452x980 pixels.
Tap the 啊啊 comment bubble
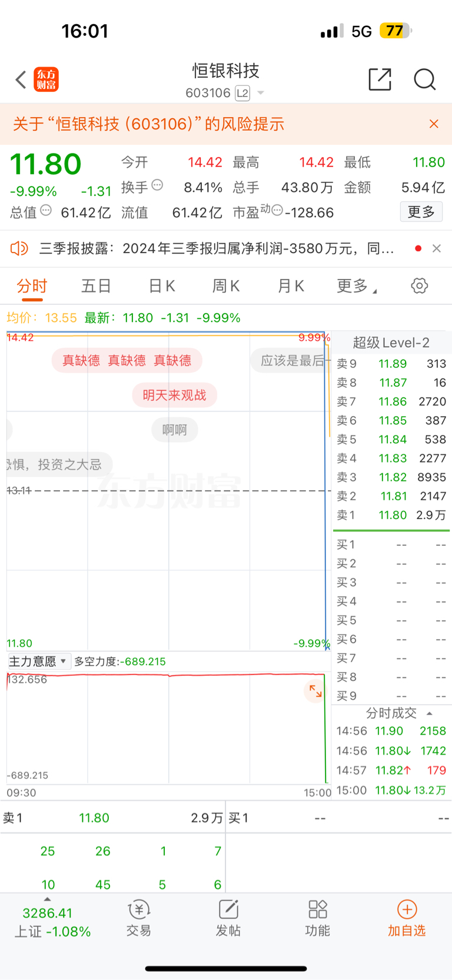(175, 430)
